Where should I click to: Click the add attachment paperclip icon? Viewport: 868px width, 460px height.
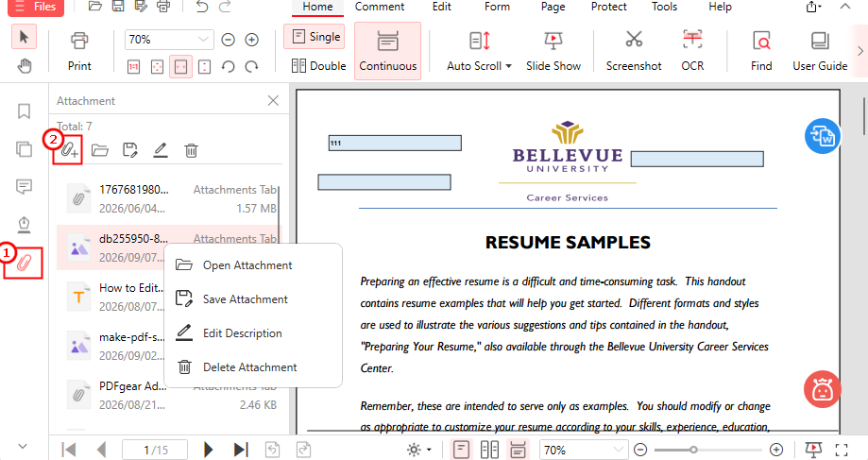(x=69, y=150)
